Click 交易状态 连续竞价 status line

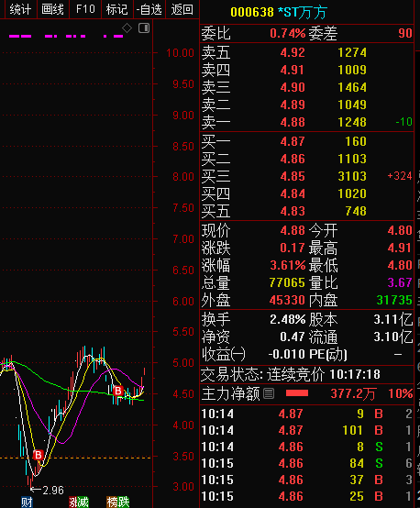(290, 375)
